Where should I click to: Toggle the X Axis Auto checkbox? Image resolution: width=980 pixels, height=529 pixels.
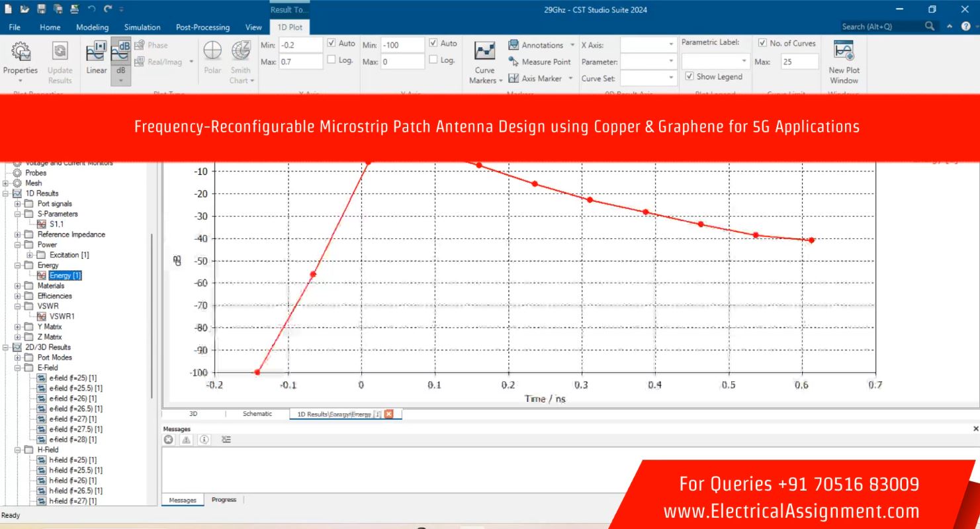click(332, 44)
